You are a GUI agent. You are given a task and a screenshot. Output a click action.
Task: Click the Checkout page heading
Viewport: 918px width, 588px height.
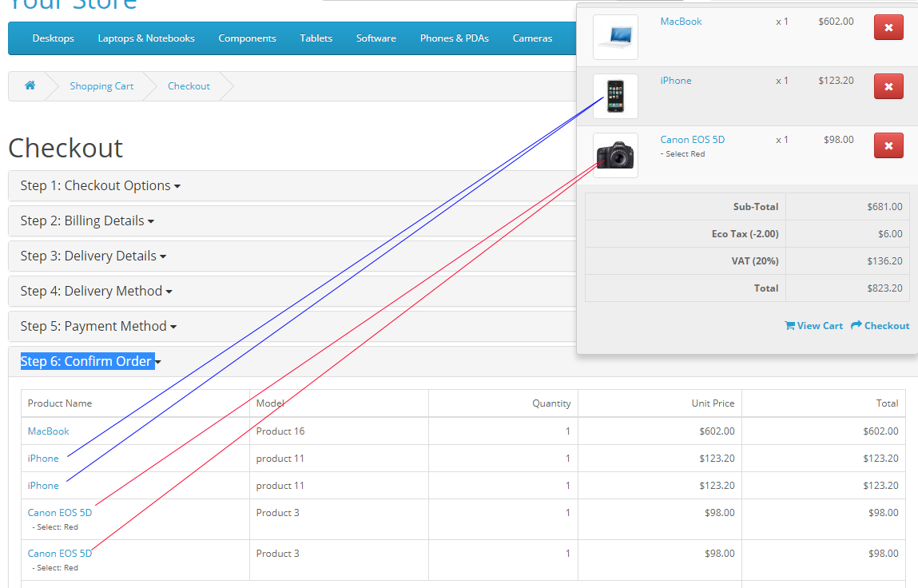66,148
